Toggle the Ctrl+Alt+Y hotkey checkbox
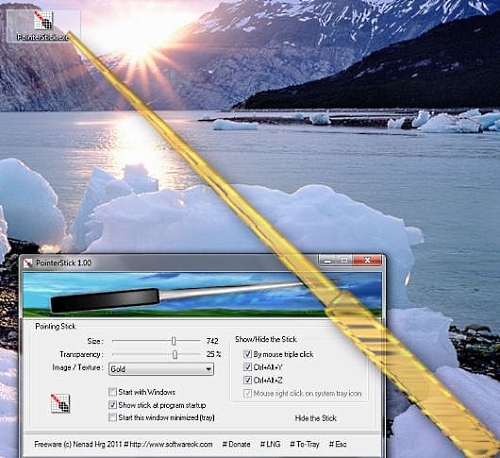The width and height of the screenshot is (500, 458). coord(247,367)
